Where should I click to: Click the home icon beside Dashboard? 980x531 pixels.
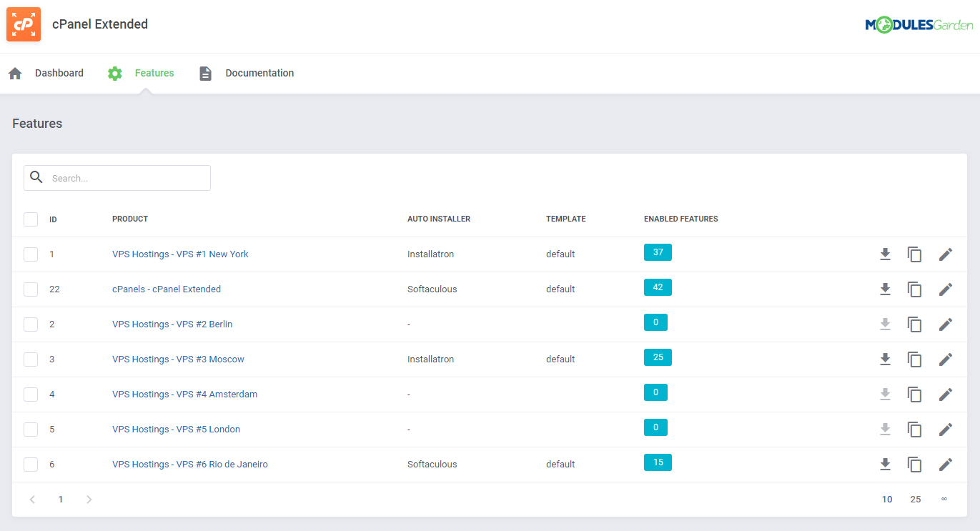tap(14, 72)
